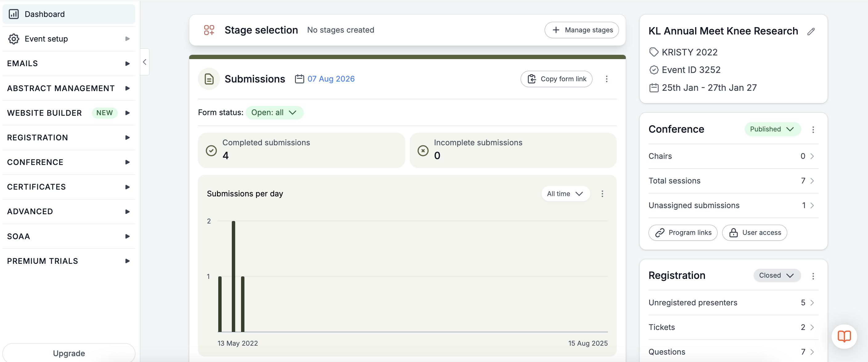Open the Incomplete submissions card
This screenshot has width=868, height=362.
click(x=513, y=150)
